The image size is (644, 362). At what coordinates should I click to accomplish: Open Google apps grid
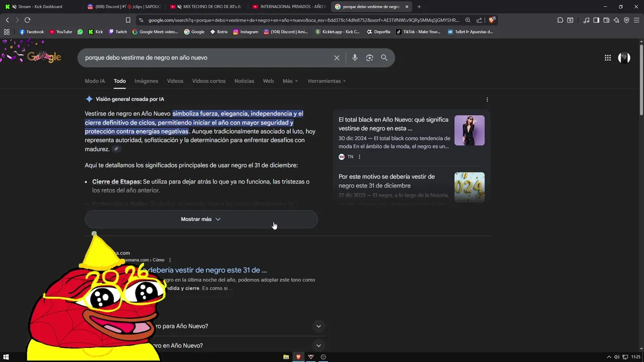(608, 58)
